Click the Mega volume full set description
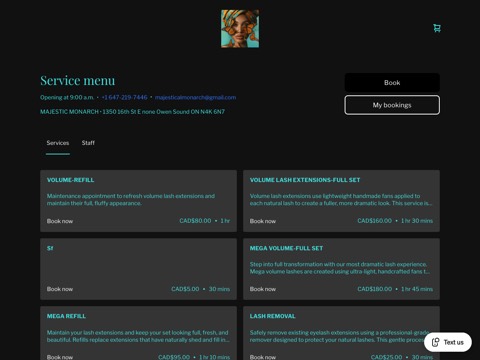This screenshot has height=360, width=480. click(x=340, y=268)
